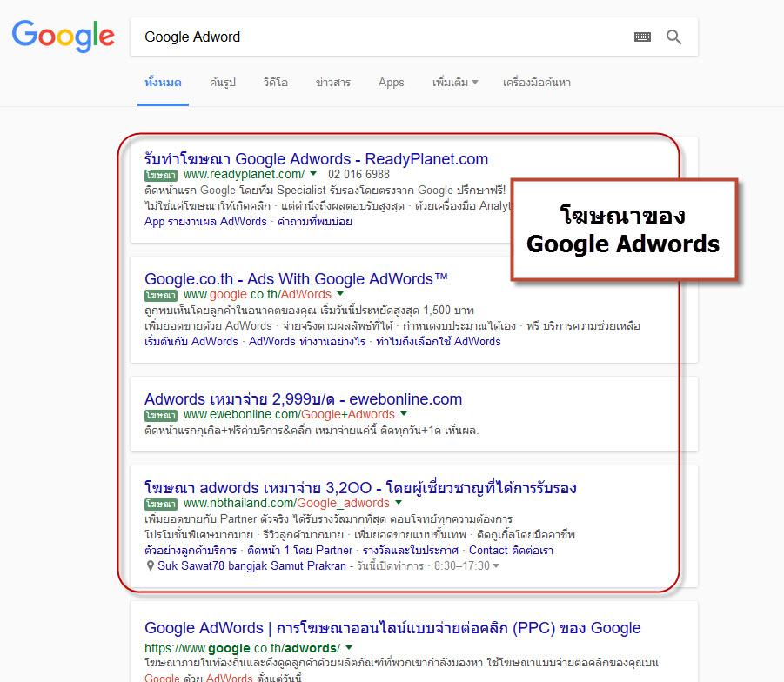This screenshot has height=682, width=784.
Task: Click the ad badge beside www.ewebonline.com
Action: click(x=156, y=415)
